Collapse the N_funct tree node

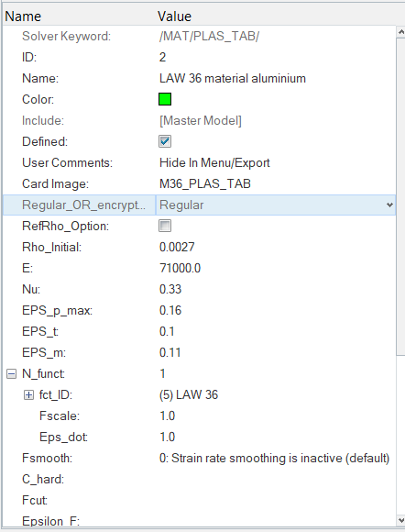(11, 374)
